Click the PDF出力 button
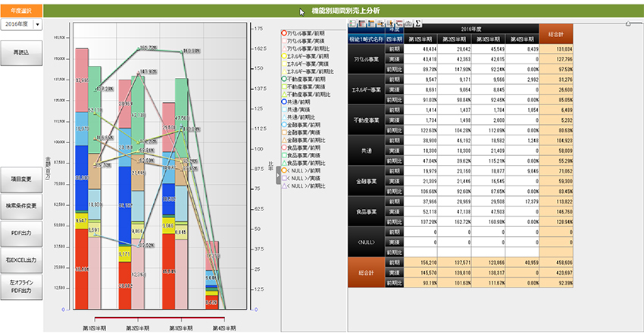Viewport: 644px width, 333px height. 21,232
